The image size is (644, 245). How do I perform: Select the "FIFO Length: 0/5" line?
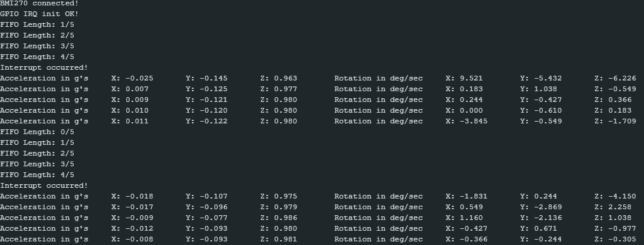(x=37, y=132)
